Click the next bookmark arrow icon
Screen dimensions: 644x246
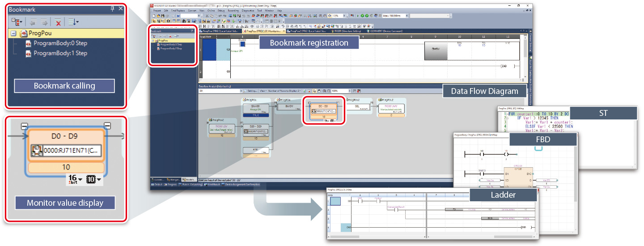(44, 22)
